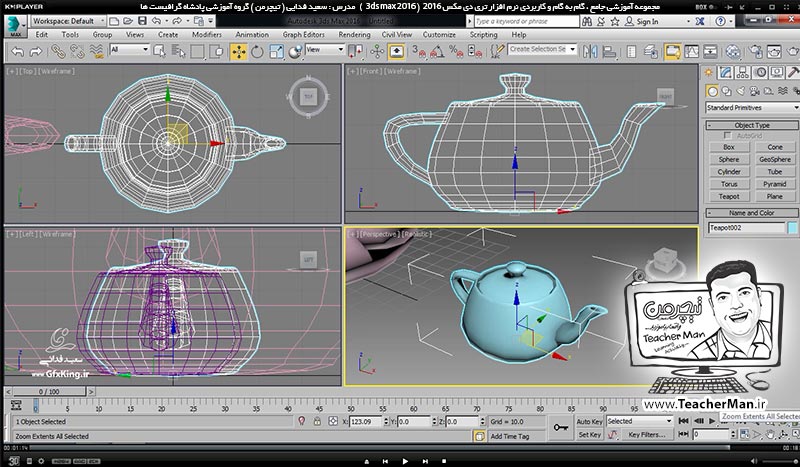Viewport: 800px width, 467px height.
Task: Open the Modify command panel tab
Action: (726, 72)
